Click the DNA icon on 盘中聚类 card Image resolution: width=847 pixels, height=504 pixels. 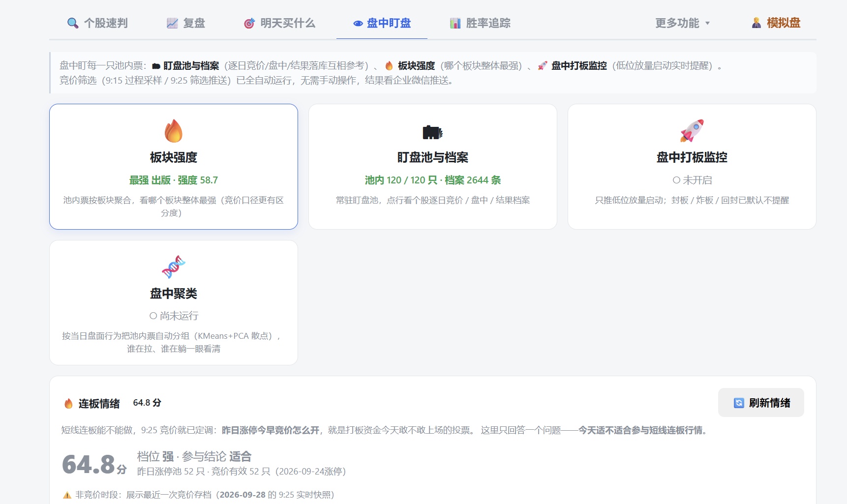tap(174, 267)
